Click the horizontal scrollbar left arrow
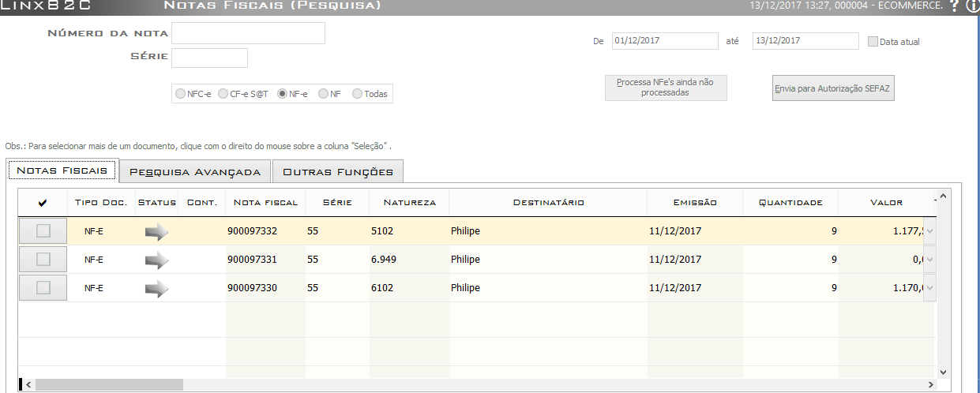This screenshot has width=980, height=393. [x=28, y=384]
